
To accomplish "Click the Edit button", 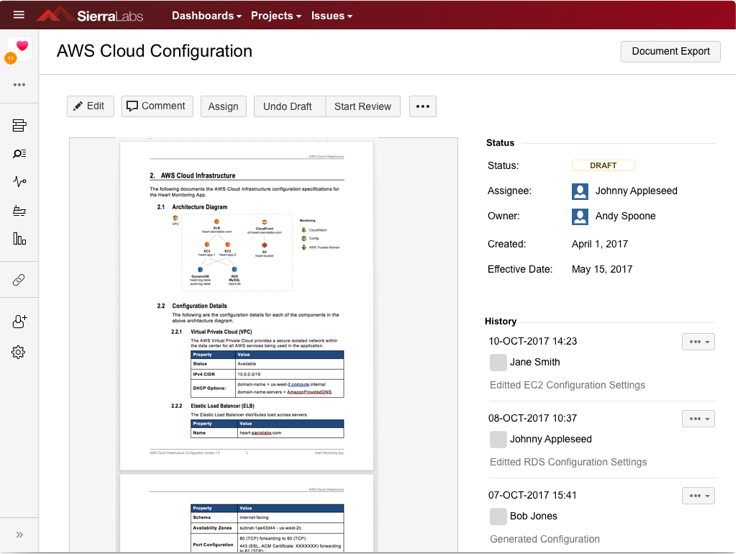I will (90, 106).
